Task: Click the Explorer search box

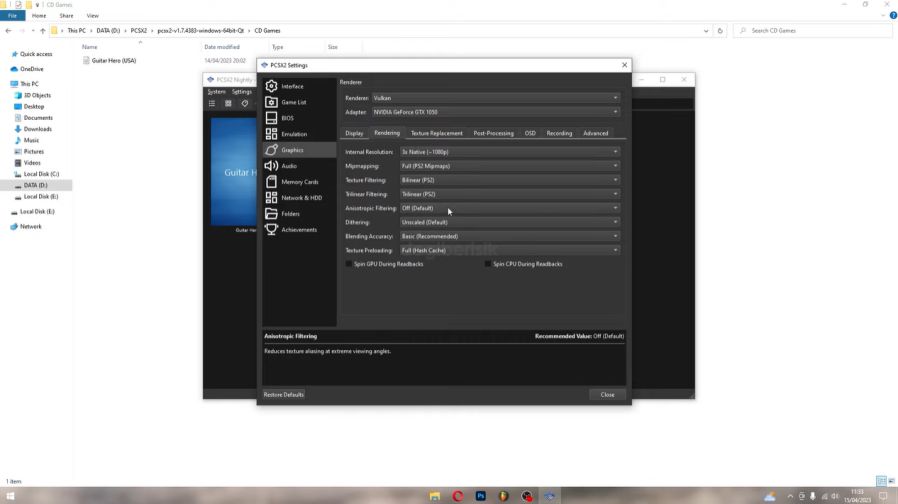Action: 813,31
